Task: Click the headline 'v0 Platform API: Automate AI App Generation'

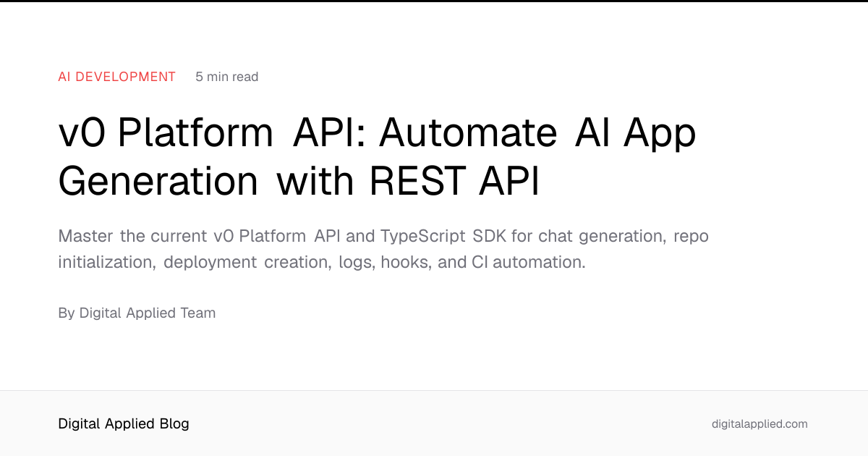Action: (x=377, y=157)
